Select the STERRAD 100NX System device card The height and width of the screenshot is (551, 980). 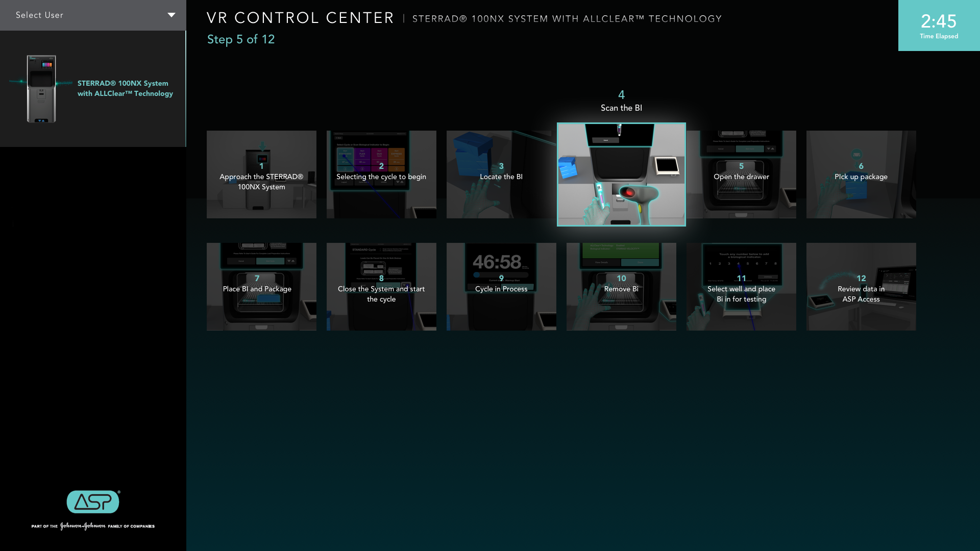[x=93, y=89]
